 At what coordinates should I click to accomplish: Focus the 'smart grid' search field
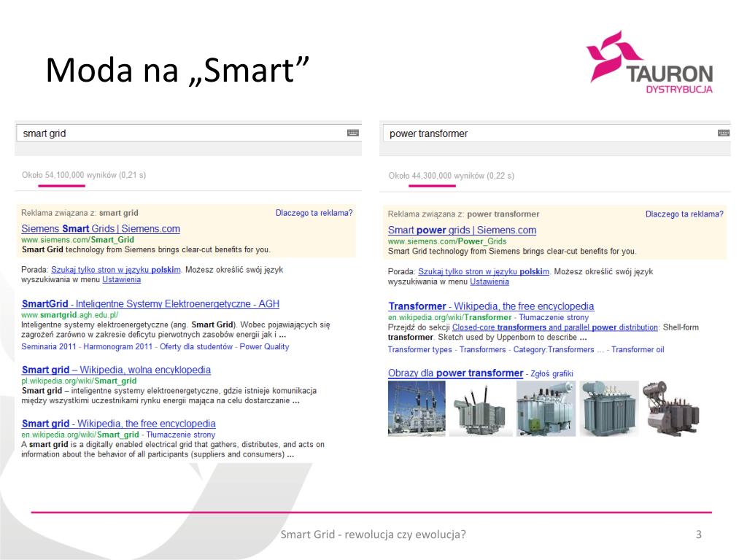point(189,133)
